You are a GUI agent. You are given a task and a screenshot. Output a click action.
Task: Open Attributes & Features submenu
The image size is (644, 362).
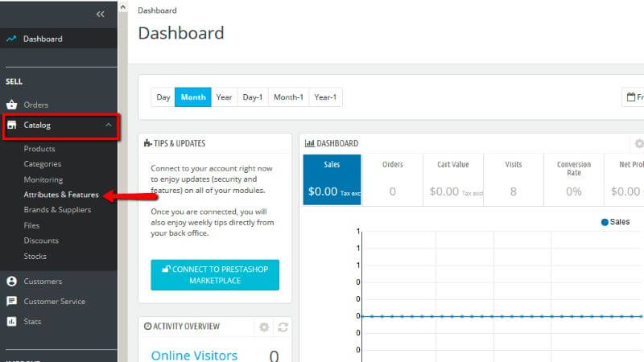(61, 195)
